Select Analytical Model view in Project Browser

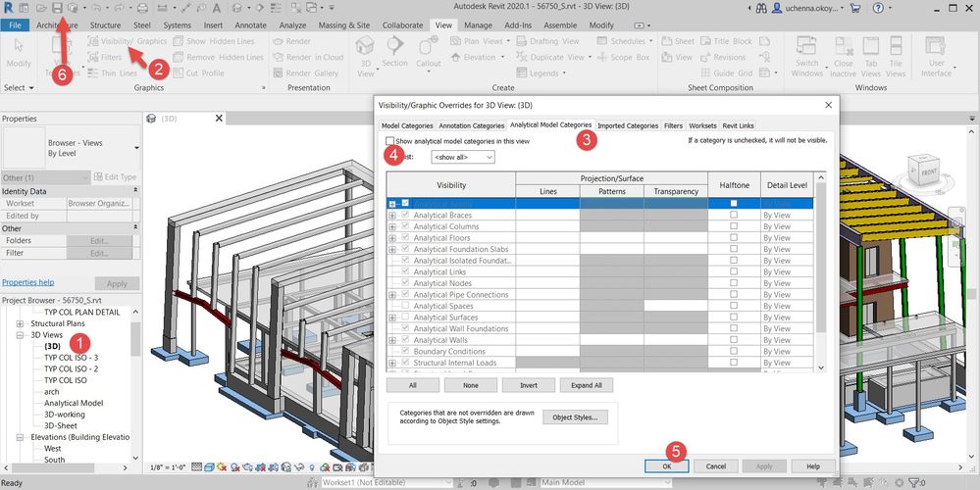[74, 403]
